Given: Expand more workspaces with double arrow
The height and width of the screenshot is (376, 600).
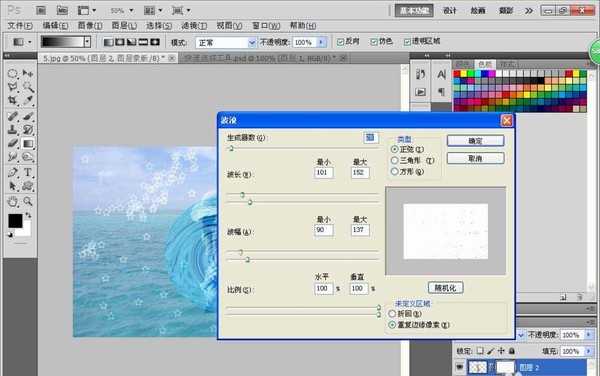Looking at the screenshot, I should pos(529,11).
